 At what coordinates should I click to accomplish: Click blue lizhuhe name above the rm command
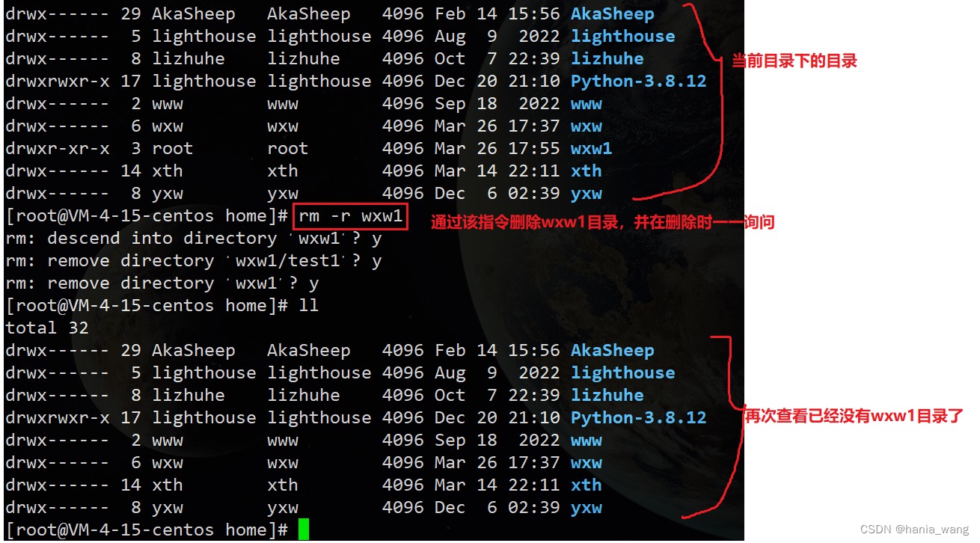click(x=607, y=59)
